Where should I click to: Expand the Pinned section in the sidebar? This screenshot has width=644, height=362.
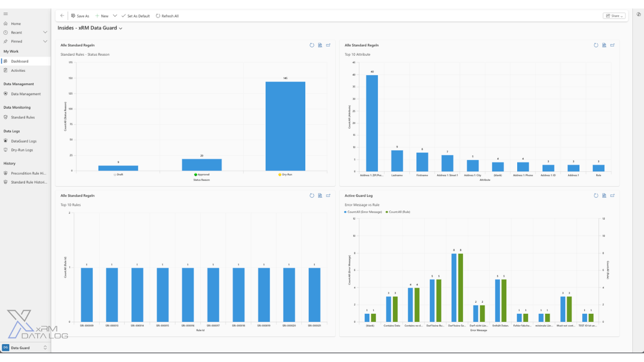point(45,41)
